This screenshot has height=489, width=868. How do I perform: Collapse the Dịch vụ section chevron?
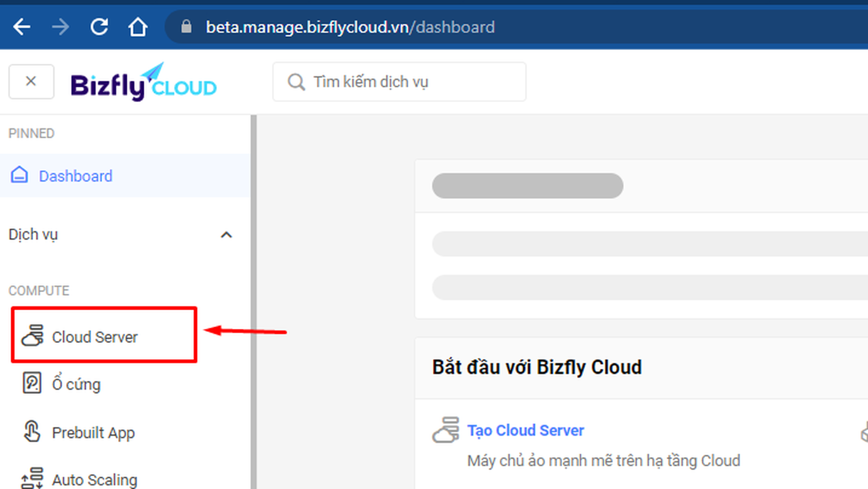click(226, 235)
